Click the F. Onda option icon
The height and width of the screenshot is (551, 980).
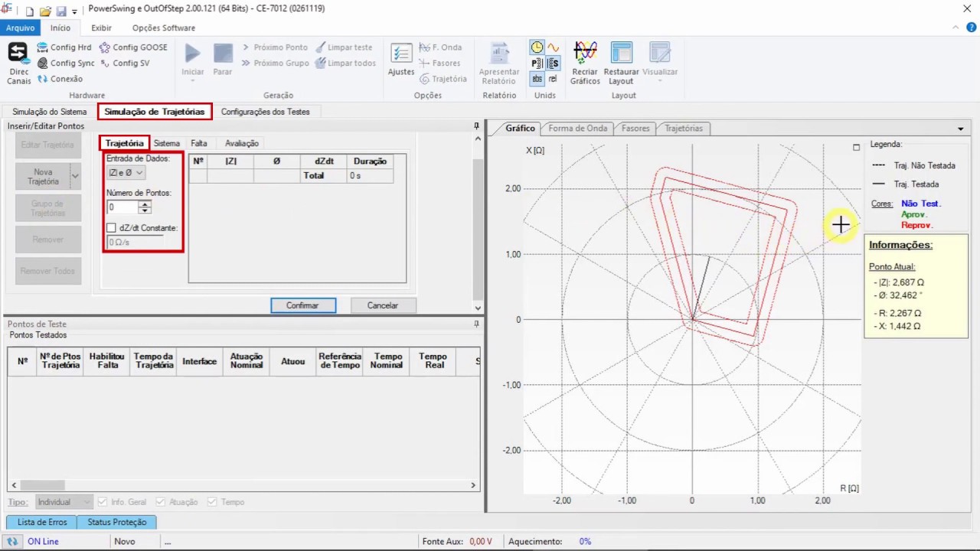coord(423,47)
